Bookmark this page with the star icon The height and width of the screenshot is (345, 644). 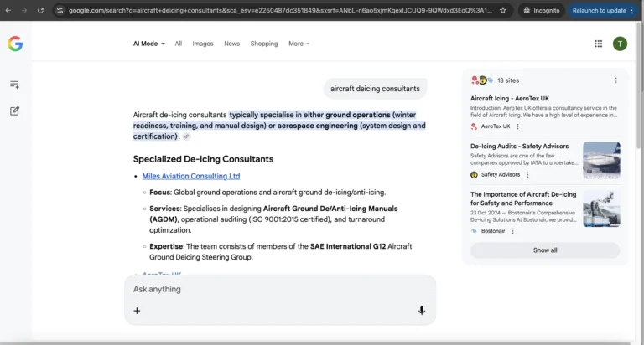coord(502,10)
